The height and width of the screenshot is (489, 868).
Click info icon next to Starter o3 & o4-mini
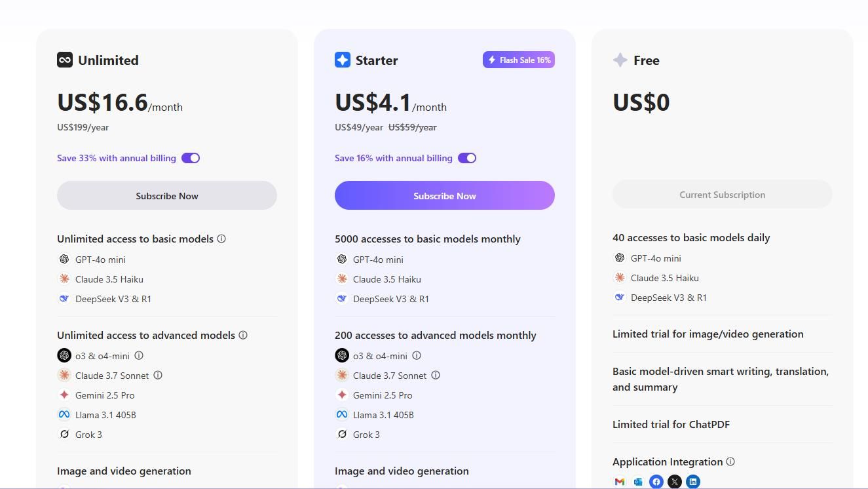(x=417, y=355)
